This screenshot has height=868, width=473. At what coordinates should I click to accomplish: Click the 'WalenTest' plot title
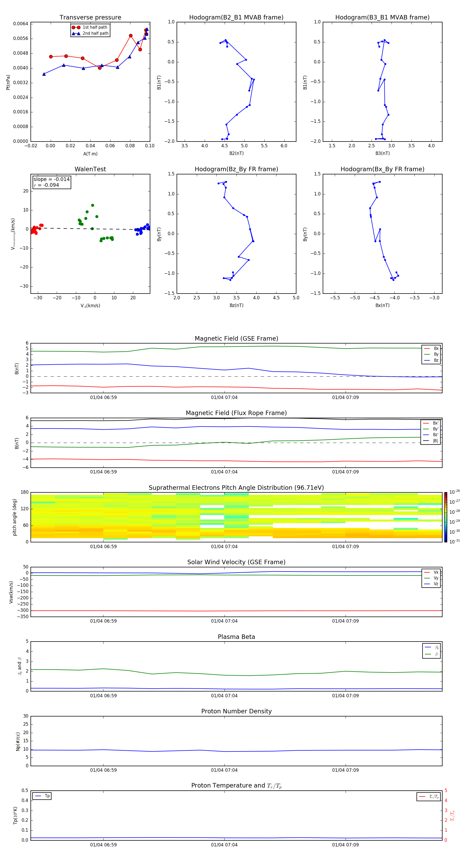90,169
